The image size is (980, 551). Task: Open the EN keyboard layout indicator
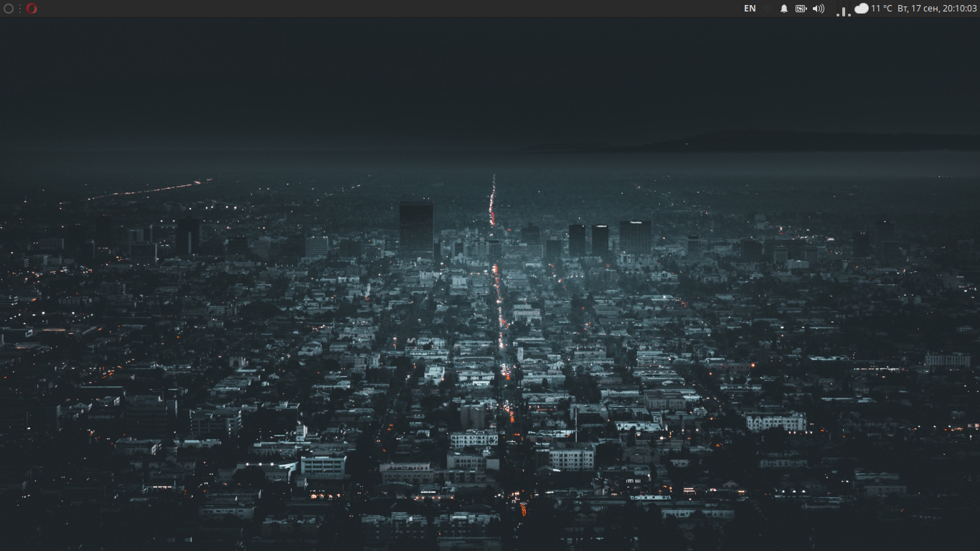tap(750, 9)
